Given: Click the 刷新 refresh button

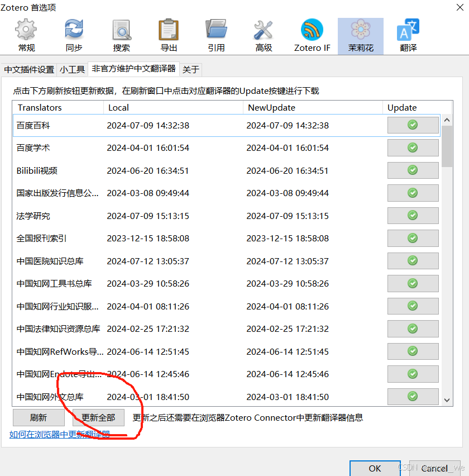Looking at the screenshot, I should coord(39,418).
